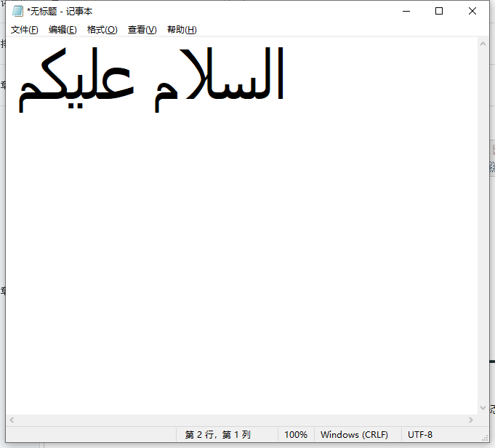Maximize the 记事本 window
495x448 pixels.
point(439,12)
